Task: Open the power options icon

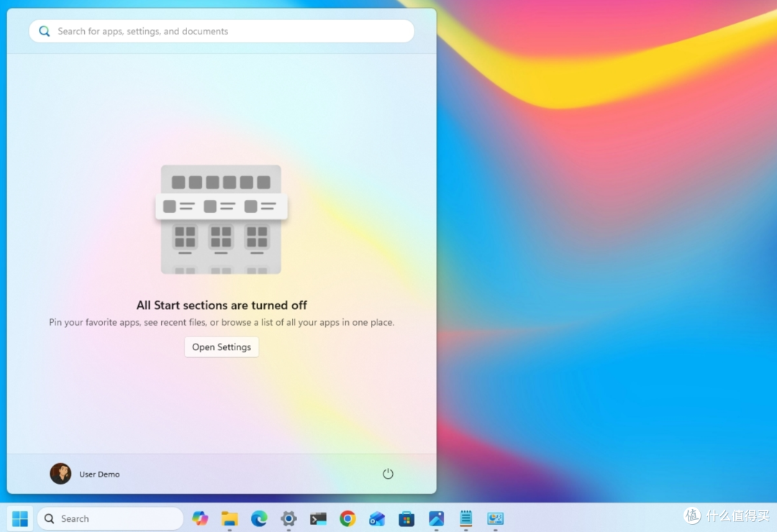Action: tap(388, 474)
